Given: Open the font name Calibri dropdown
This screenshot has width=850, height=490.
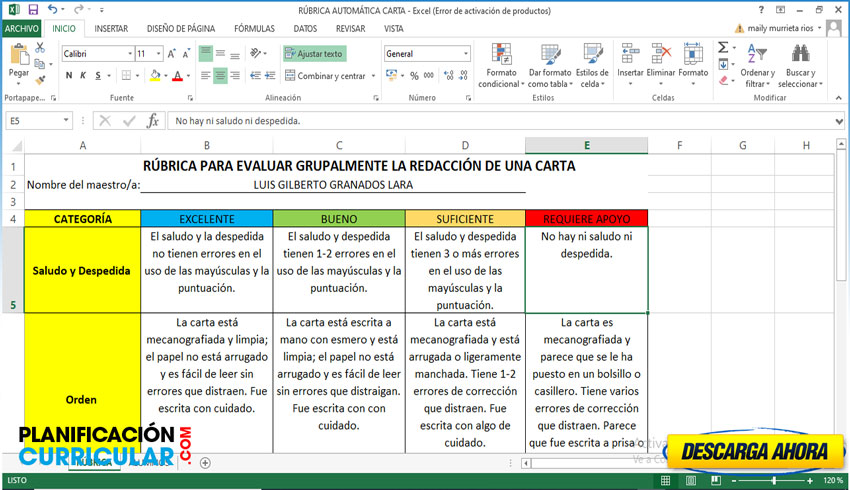Looking at the screenshot, I should 130,54.
